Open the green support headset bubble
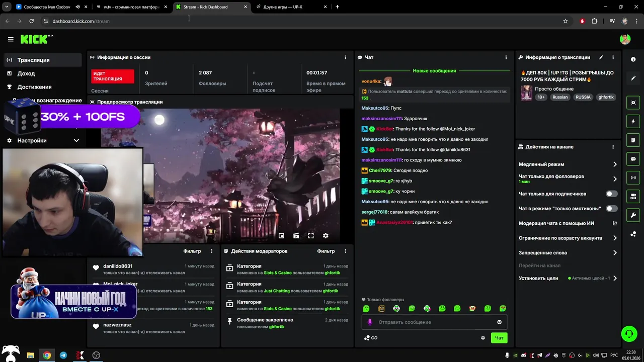Image resolution: width=644 pixels, height=362 pixels. pos(628,333)
